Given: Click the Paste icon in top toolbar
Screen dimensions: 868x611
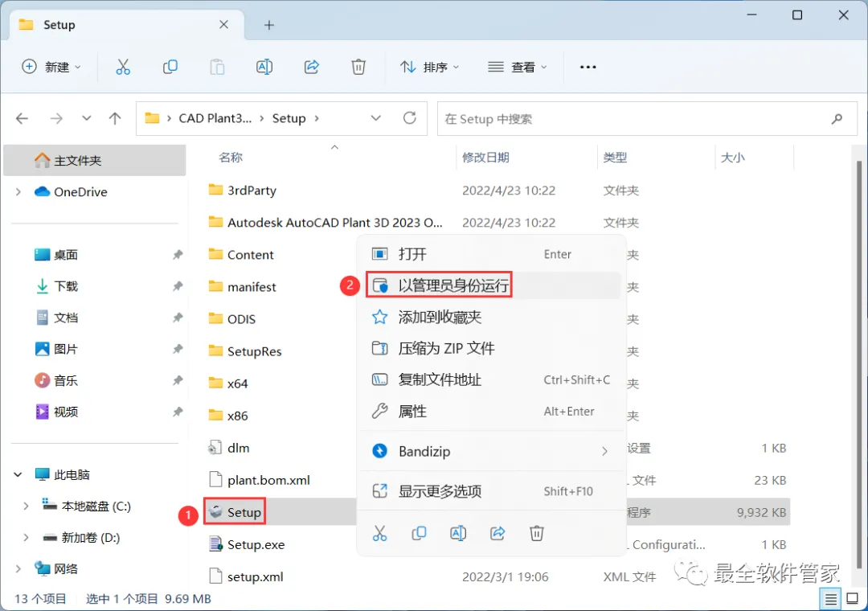Looking at the screenshot, I should click(x=217, y=67).
